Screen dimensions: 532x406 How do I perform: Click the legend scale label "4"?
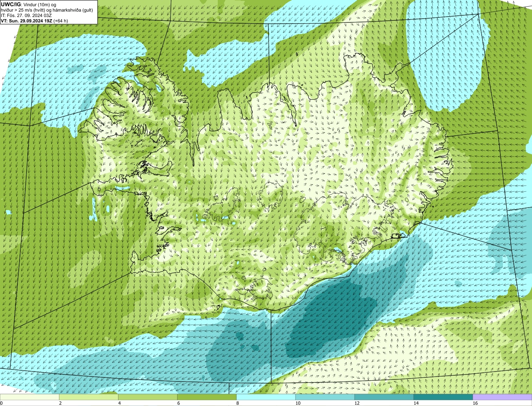coord(119,403)
